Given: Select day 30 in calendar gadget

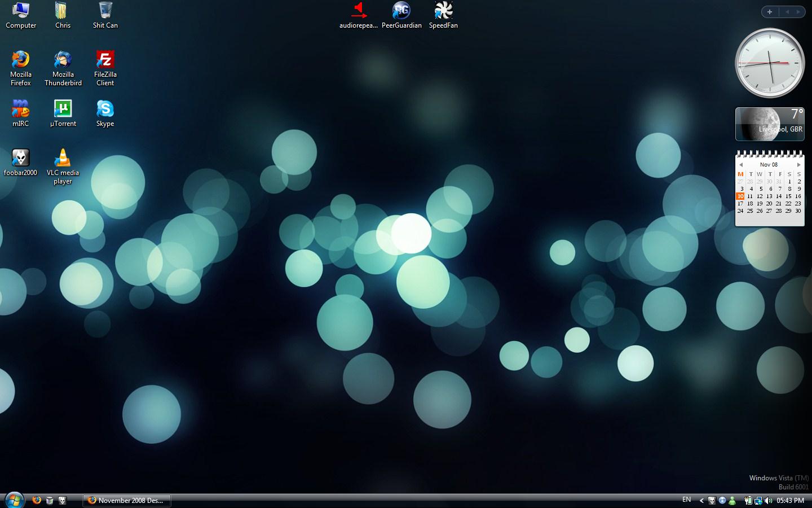Looking at the screenshot, I should click(x=798, y=211).
